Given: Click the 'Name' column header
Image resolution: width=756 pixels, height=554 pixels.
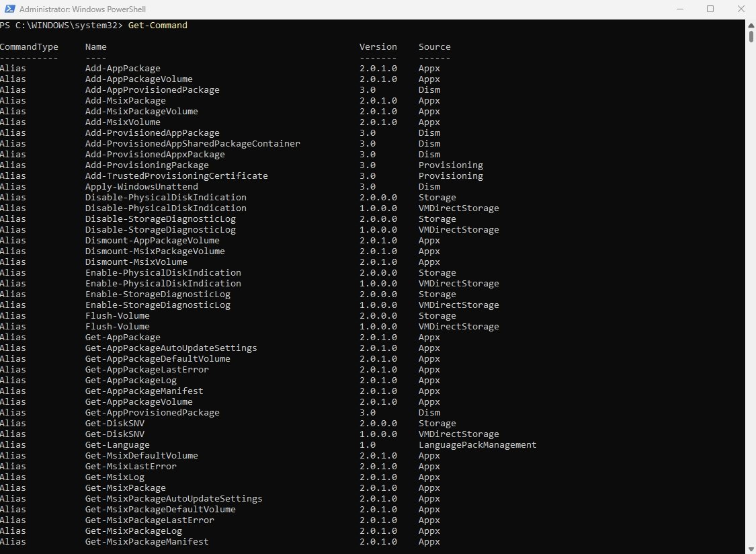Looking at the screenshot, I should point(96,47).
